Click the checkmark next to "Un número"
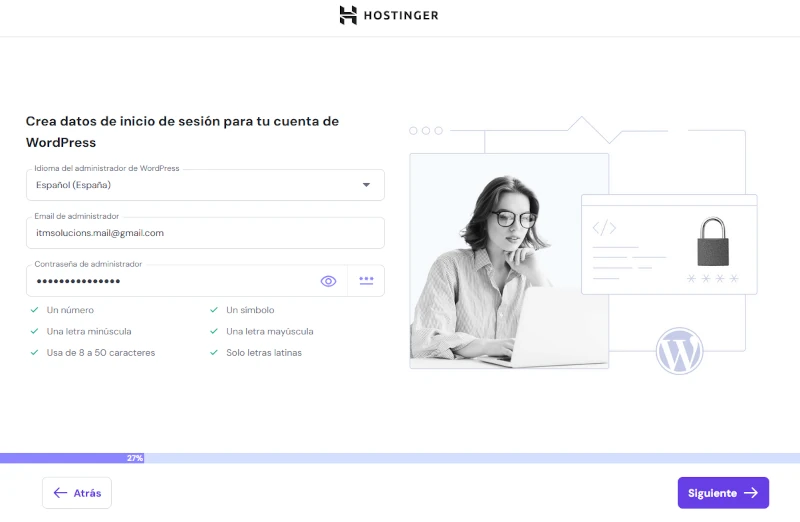Image resolution: width=800 pixels, height=522 pixels. point(35,310)
